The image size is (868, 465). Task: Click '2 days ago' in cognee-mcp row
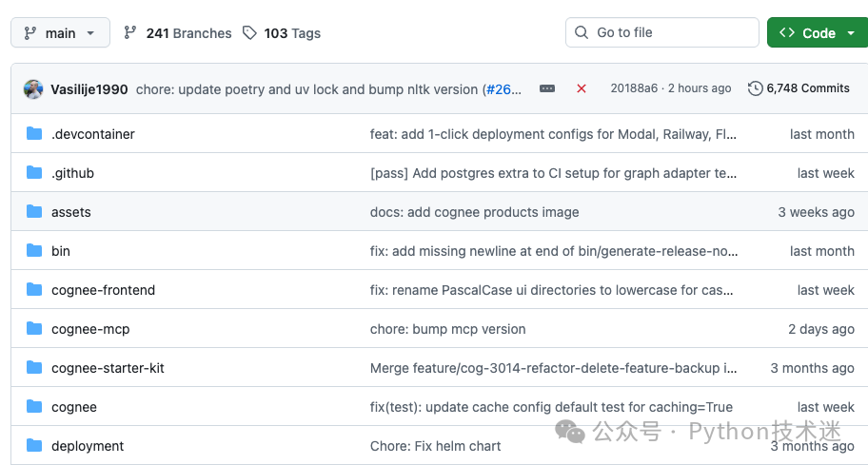(821, 330)
